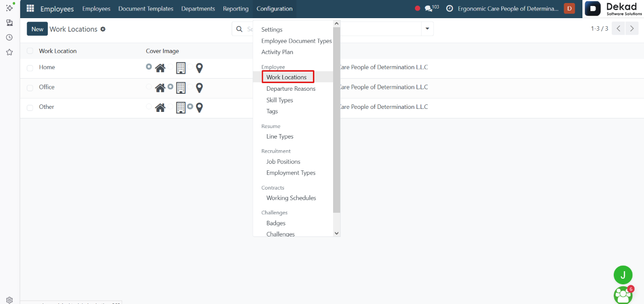Viewport: 644px width, 304px height.
Task: Click the Cover Image column header
Action: pyautogui.click(x=163, y=51)
